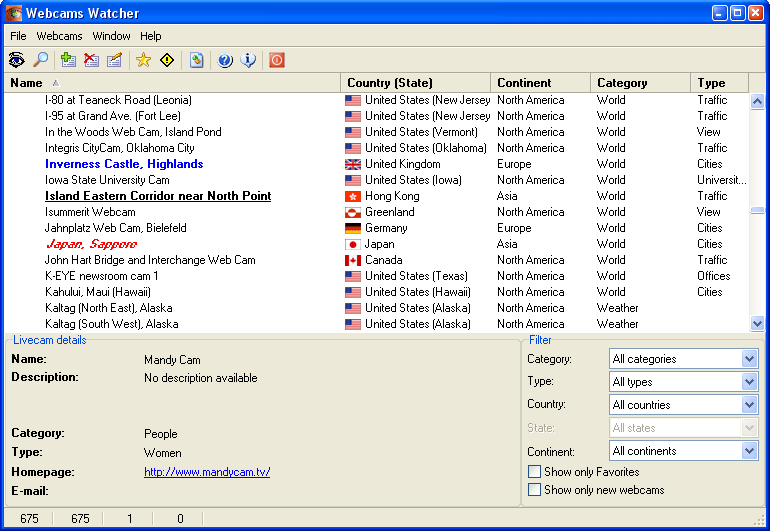Viewport: 770px width, 531px height.
Task: Select Iowa State University Cam
Action: [107, 180]
